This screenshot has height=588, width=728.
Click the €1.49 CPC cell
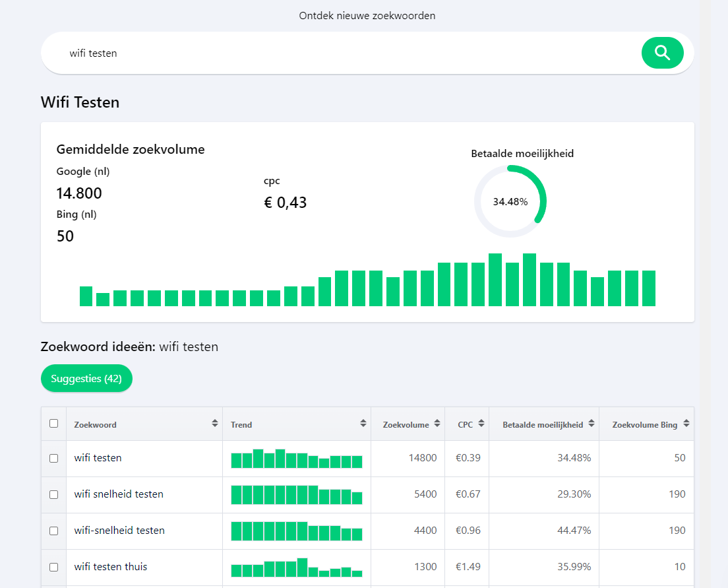tap(468, 567)
